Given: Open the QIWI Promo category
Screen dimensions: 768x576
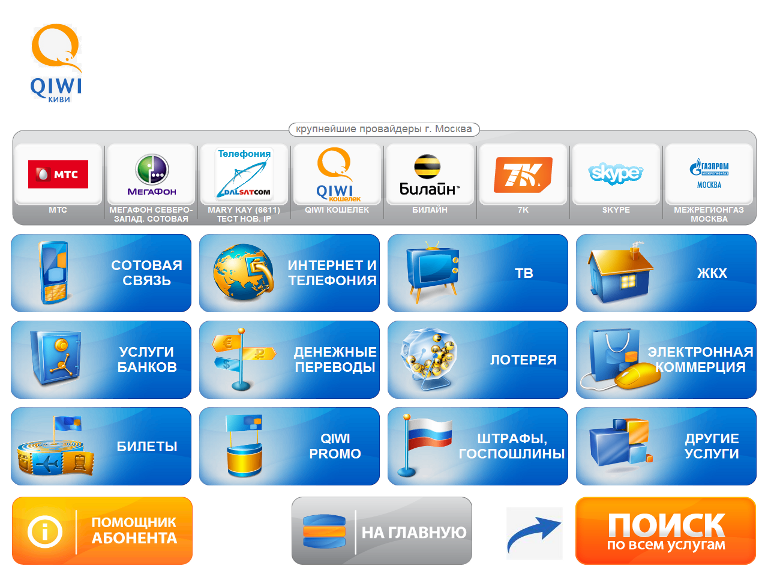Looking at the screenshot, I should pyautogui.click(x=289, y=446).
